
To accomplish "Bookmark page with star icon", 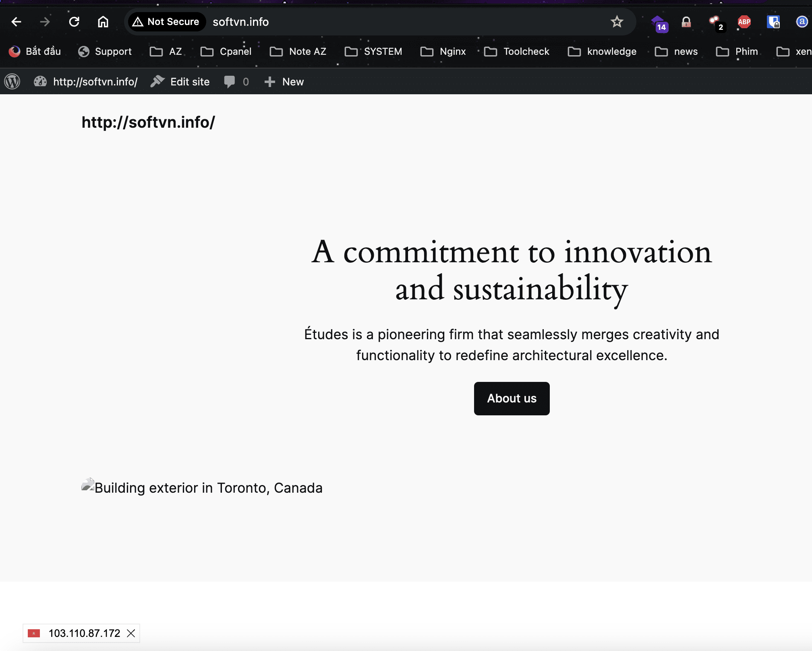I will point(617,22).
